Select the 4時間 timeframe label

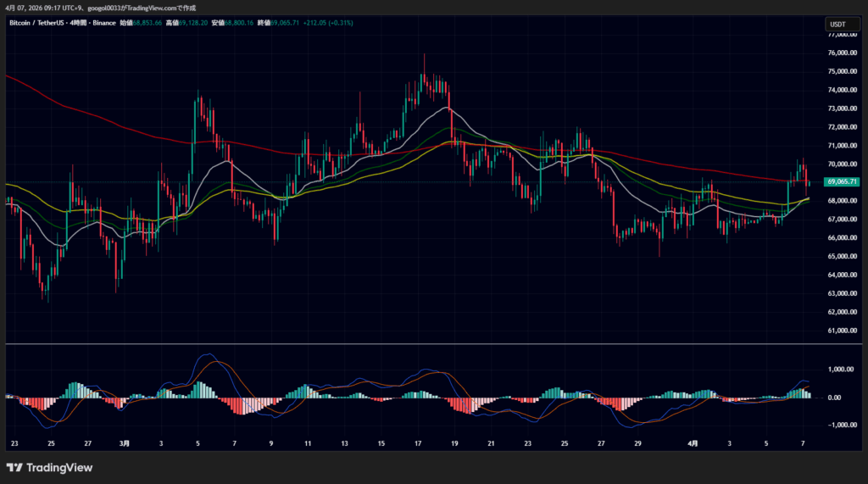[x=84, y=24]
